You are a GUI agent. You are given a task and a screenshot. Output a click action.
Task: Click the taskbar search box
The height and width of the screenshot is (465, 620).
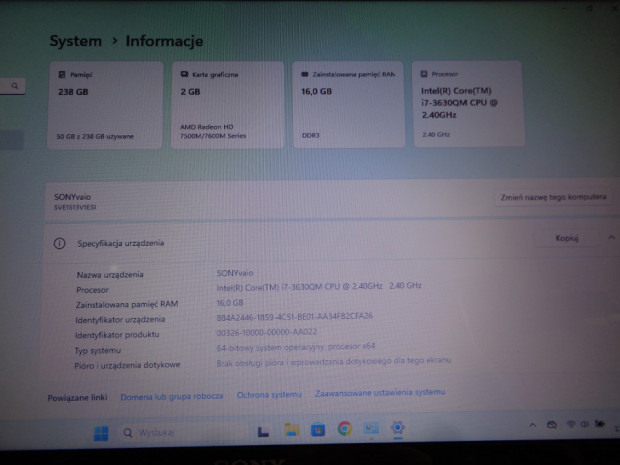184,433
